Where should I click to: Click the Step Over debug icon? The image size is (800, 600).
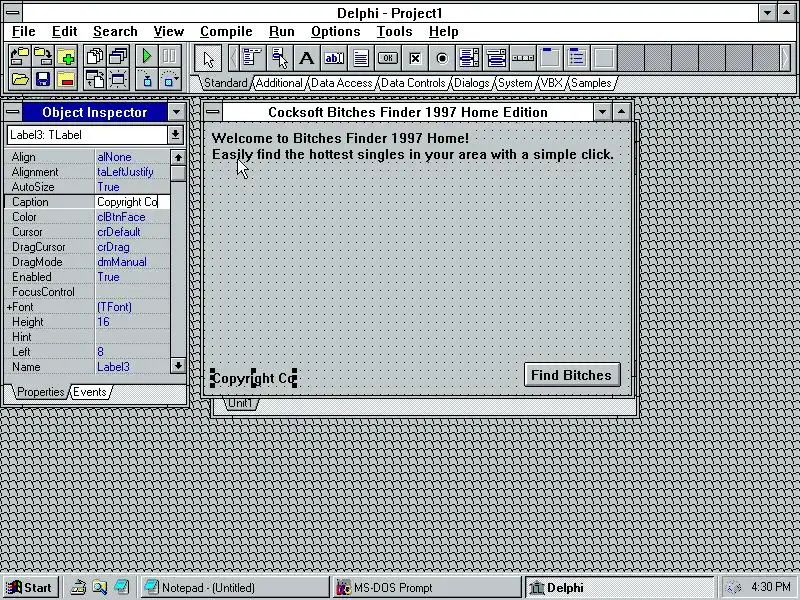pos(170,79)
